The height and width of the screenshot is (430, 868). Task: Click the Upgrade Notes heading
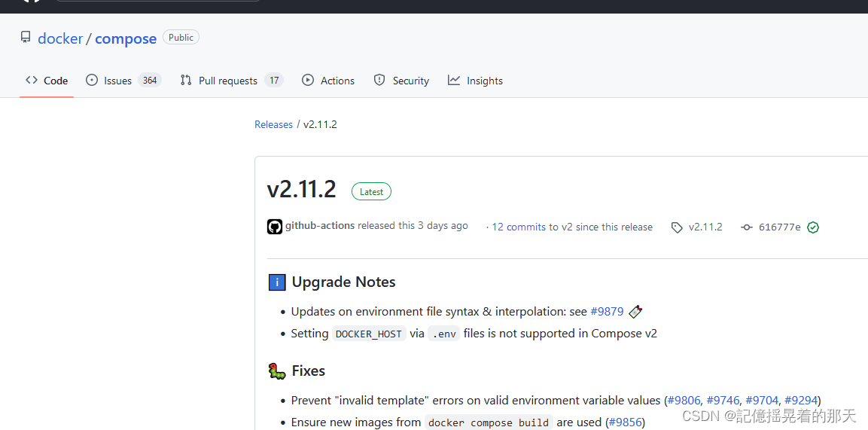[343, 282]
